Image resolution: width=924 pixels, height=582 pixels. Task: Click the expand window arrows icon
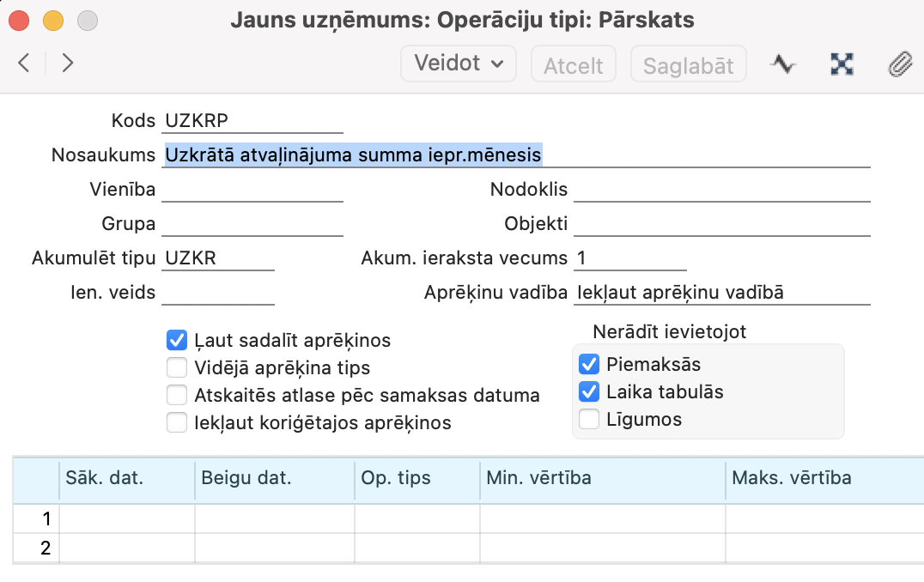click(x=842, y=64)
